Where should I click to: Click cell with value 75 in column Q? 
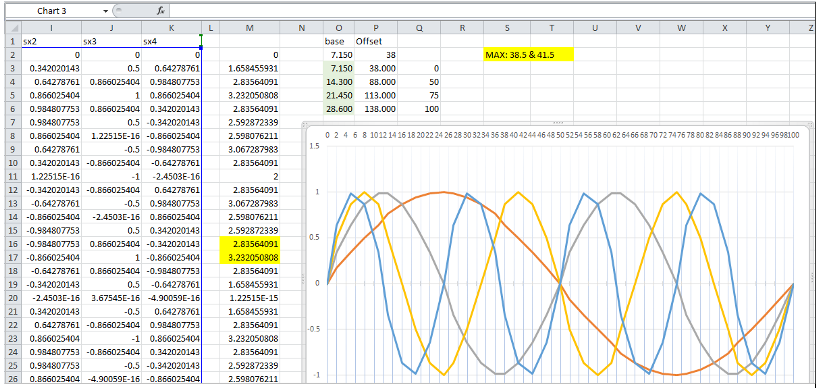419,95
